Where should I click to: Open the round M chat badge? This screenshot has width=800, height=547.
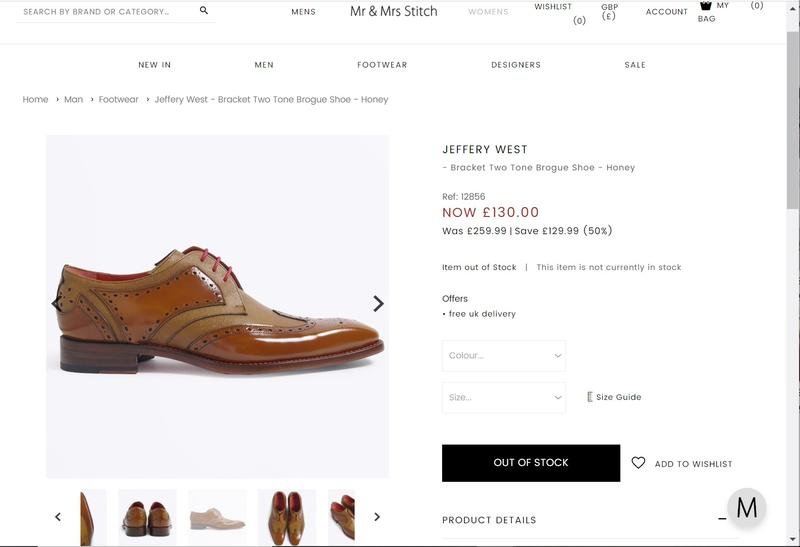[746, 508]
